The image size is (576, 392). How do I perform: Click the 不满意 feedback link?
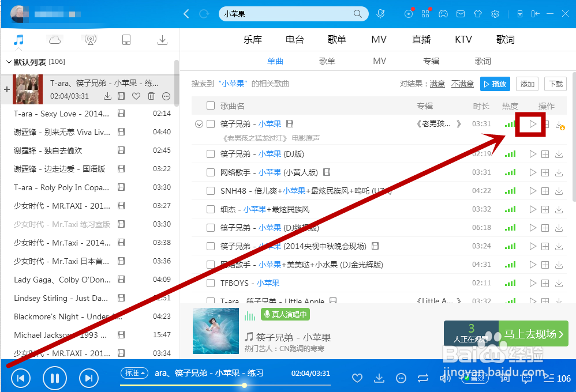coord(462,84)
